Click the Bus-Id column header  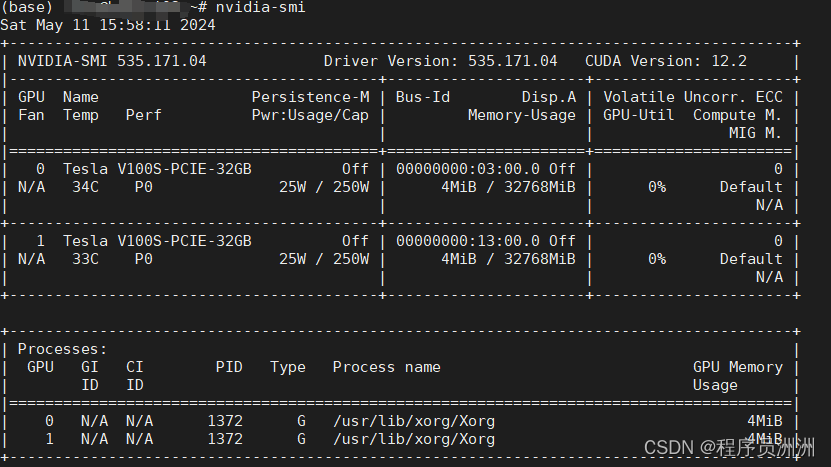pos(423,97)
